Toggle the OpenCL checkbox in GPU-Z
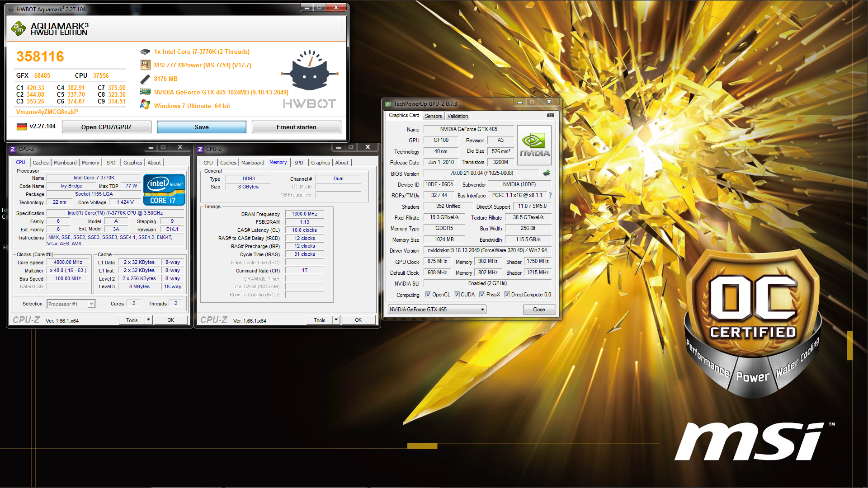Viewport: 868px width, 488px height. (428, 295)
